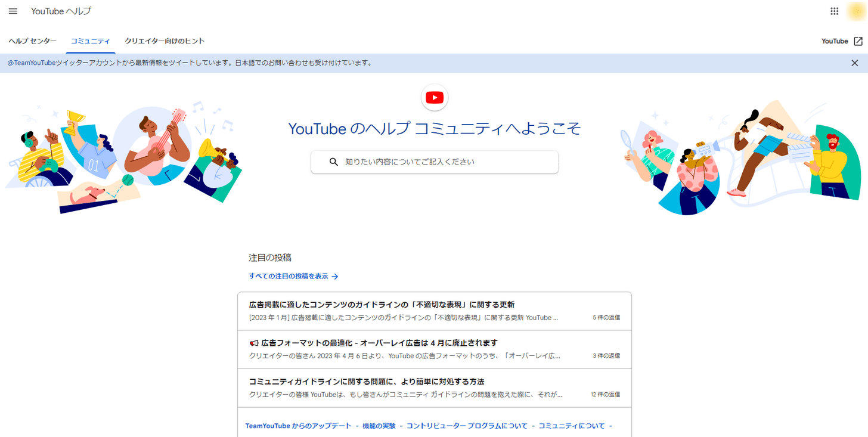Dismiss the TeamYouTube announcement banner
This screenshot has width=868, height=437.
[855, 63]
